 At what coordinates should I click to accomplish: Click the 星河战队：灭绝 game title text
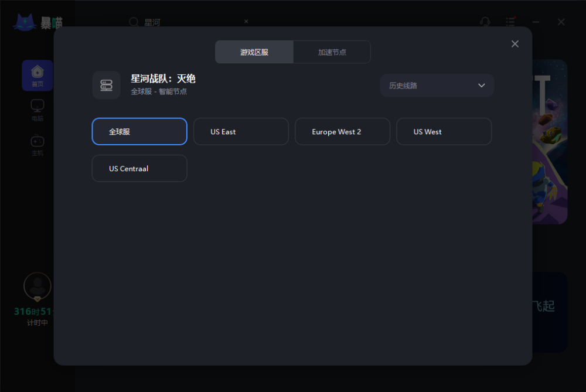point(163,79)
